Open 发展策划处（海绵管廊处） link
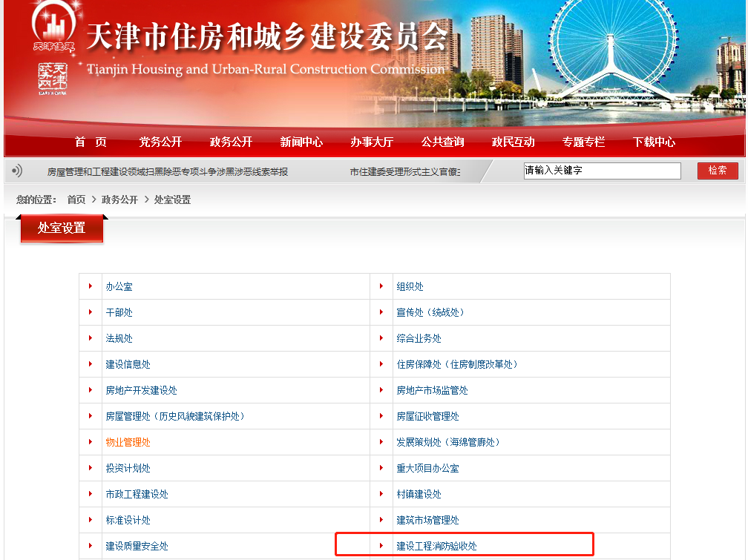Image resolution: width=748 pixels, height=560 pixels. coord(449,442)
